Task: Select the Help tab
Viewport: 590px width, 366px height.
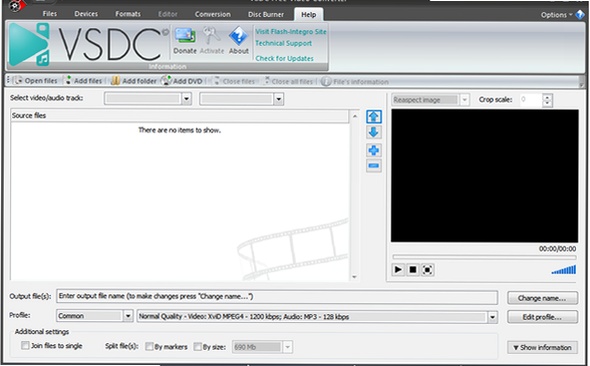Action: pos(309,15)
